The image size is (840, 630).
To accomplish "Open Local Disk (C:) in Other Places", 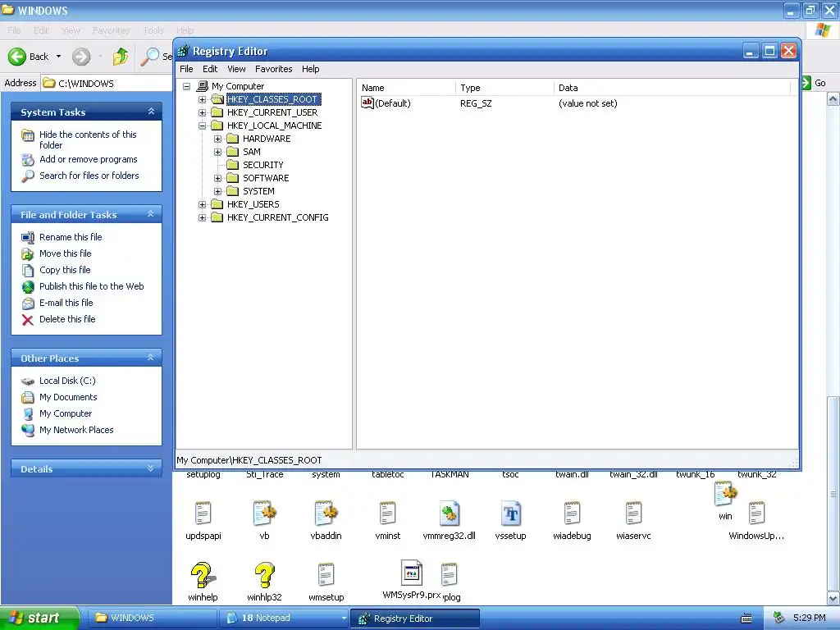I will pyautogui.click(x=67, y=381).
